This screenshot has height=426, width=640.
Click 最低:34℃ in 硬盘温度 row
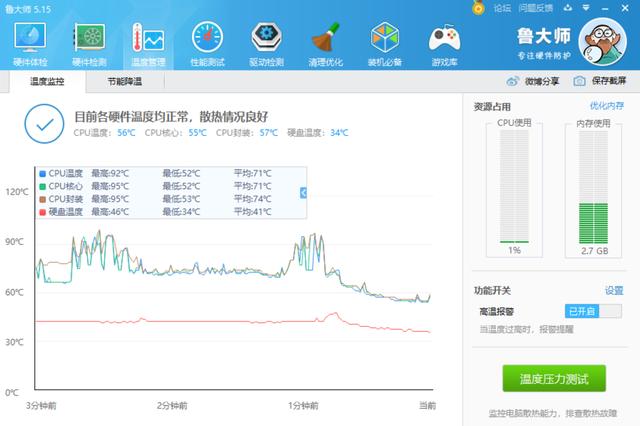(181, 212)
